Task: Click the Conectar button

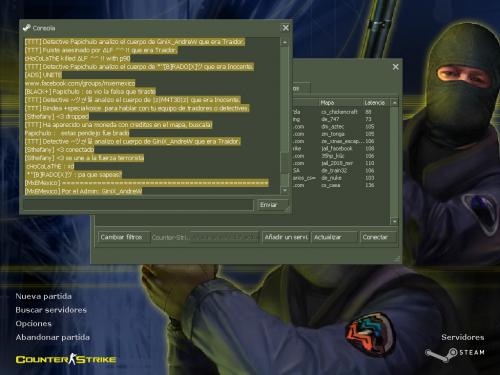Action: 378,237
